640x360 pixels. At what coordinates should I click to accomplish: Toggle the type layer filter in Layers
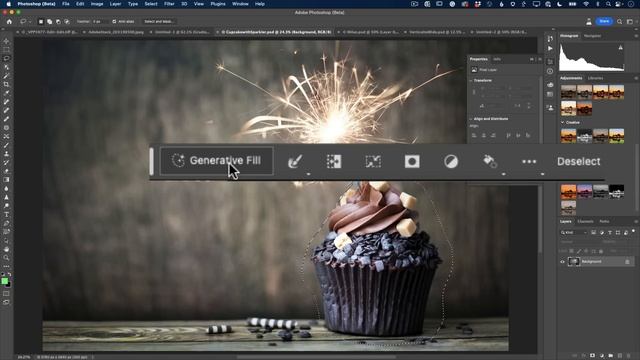coord(610,233)
